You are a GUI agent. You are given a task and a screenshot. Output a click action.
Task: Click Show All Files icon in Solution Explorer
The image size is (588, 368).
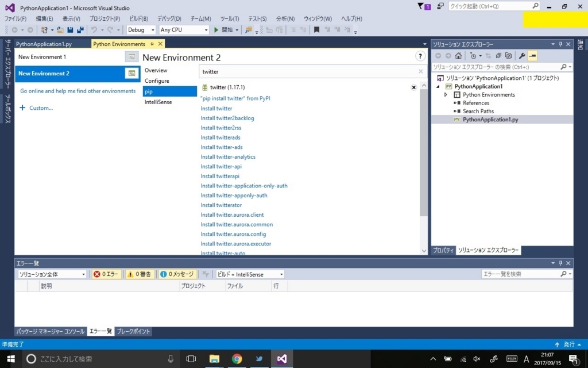(x=509, y=56)
